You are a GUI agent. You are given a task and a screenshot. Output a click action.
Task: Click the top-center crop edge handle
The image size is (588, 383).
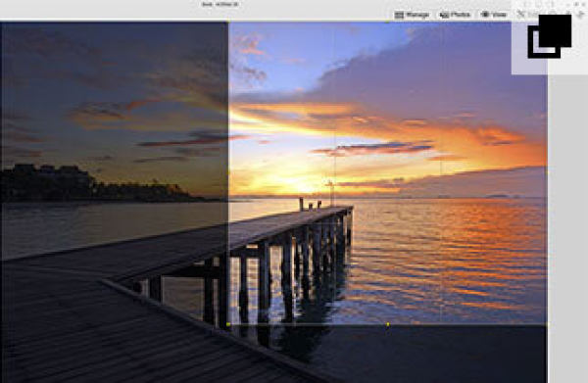pos(388,23)
